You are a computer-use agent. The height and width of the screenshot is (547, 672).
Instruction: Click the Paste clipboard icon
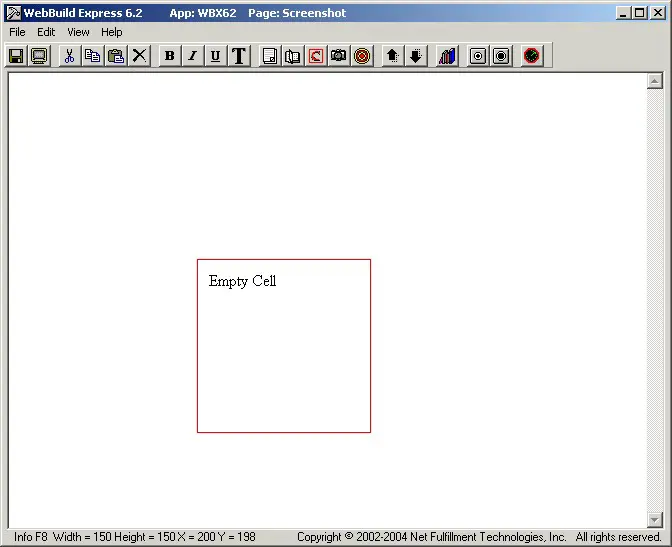[116, 56]
